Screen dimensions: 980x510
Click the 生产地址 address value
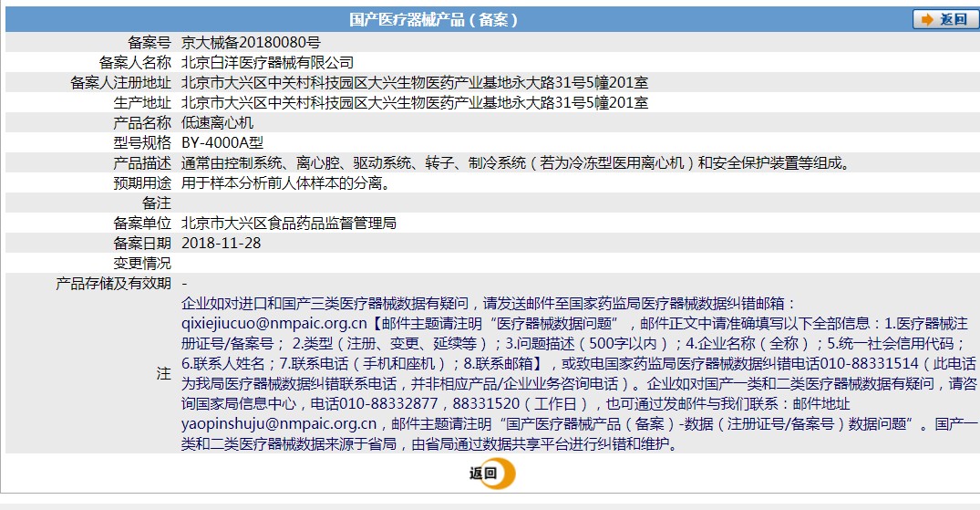[x=415, y=102]
